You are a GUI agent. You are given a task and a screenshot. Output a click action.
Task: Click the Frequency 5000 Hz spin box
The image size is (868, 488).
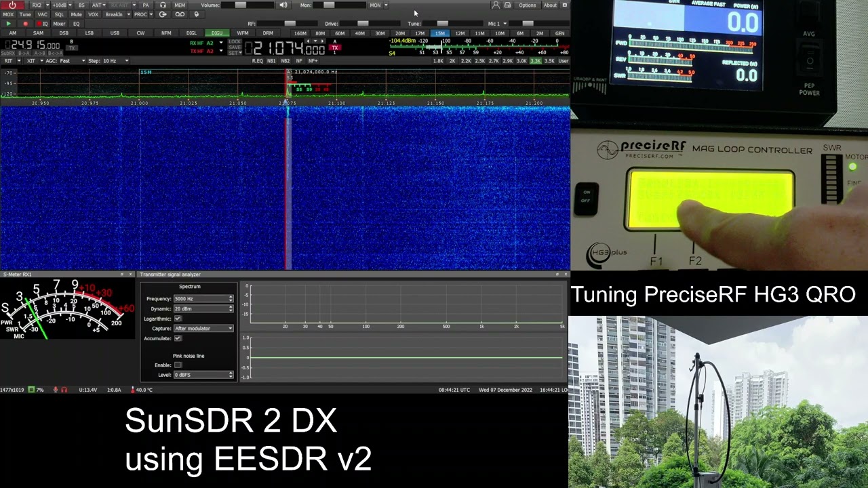click(203, 299)
